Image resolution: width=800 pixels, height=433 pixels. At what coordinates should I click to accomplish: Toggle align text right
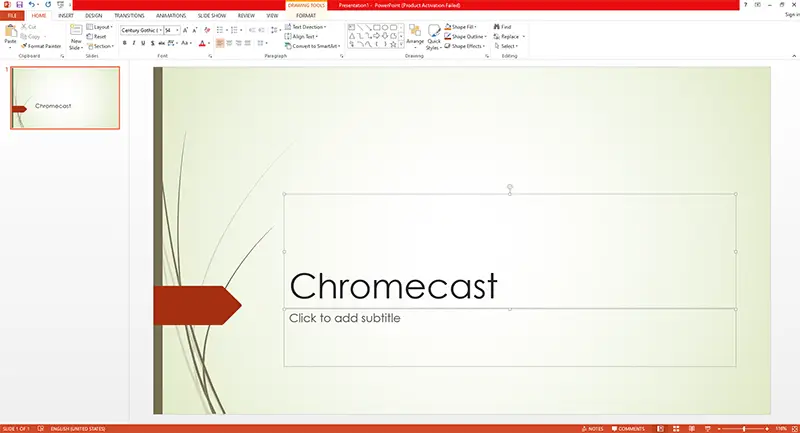point(238,43)
